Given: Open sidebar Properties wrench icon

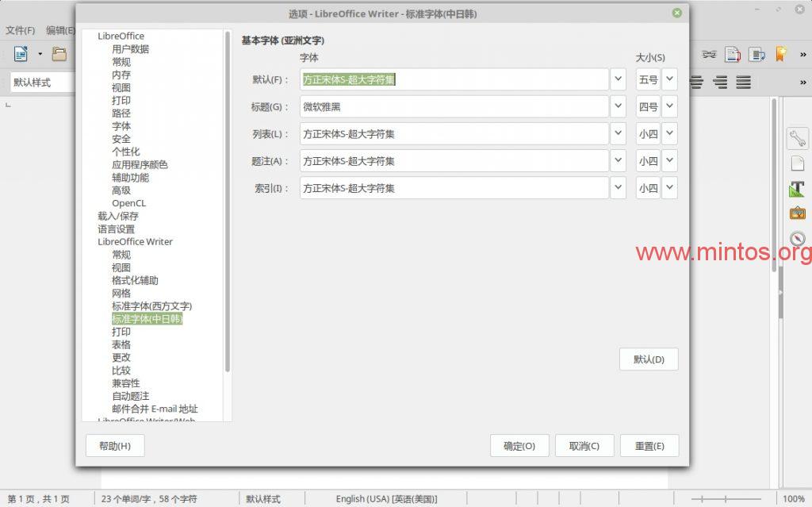Looking at the screenshot, I should (797, 138).
